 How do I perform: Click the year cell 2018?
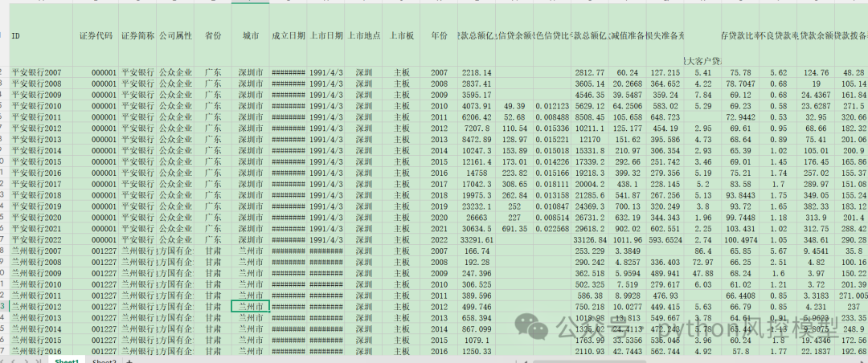point(439,195)
